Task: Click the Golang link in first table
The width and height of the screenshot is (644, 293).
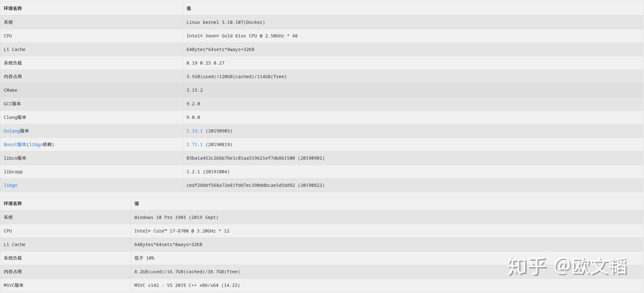Action: point(12,131)
